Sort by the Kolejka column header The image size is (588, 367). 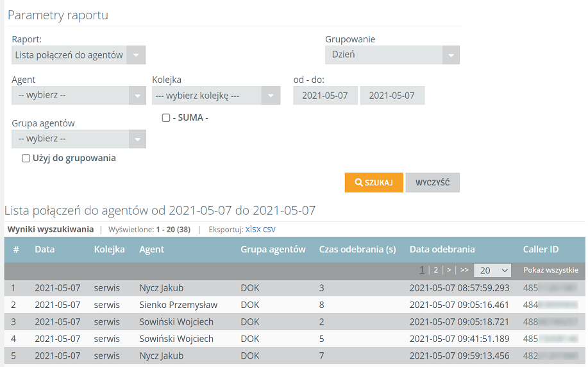[x=109, y=250]
